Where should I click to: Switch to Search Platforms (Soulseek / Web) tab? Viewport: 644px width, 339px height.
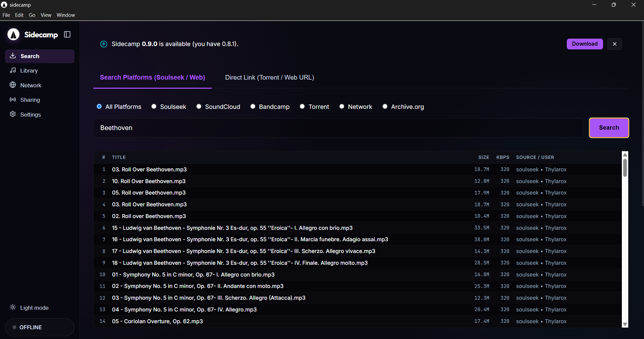pyautogui.click(x=152, y=77)
